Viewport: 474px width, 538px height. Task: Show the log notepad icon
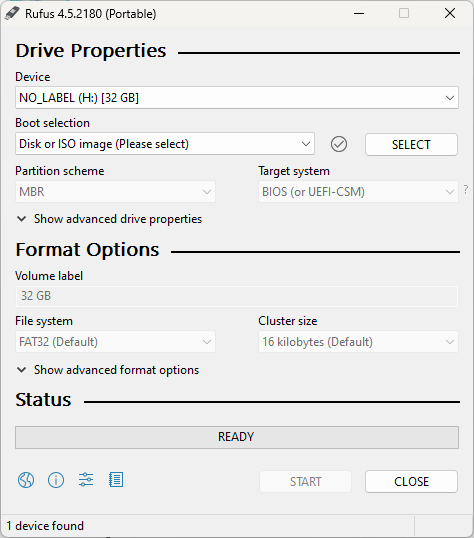tap(116, 480)
